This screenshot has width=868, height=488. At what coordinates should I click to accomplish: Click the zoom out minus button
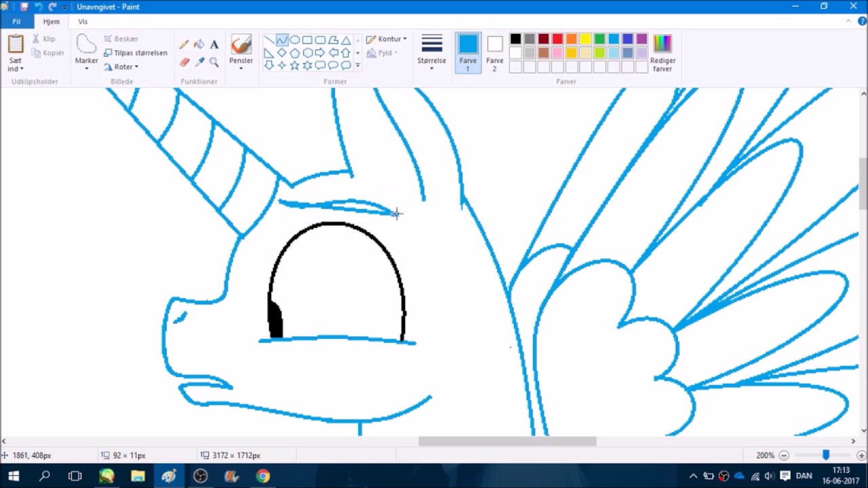click(x=784, y=455)
